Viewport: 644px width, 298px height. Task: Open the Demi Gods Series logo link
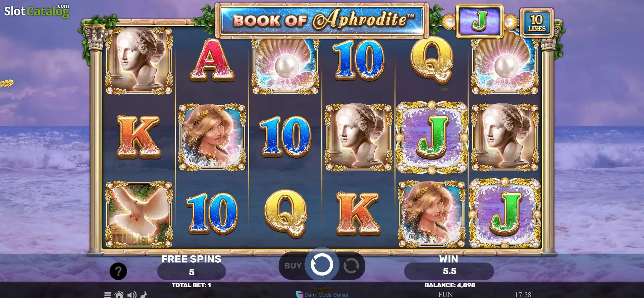[x=322, y=294]
